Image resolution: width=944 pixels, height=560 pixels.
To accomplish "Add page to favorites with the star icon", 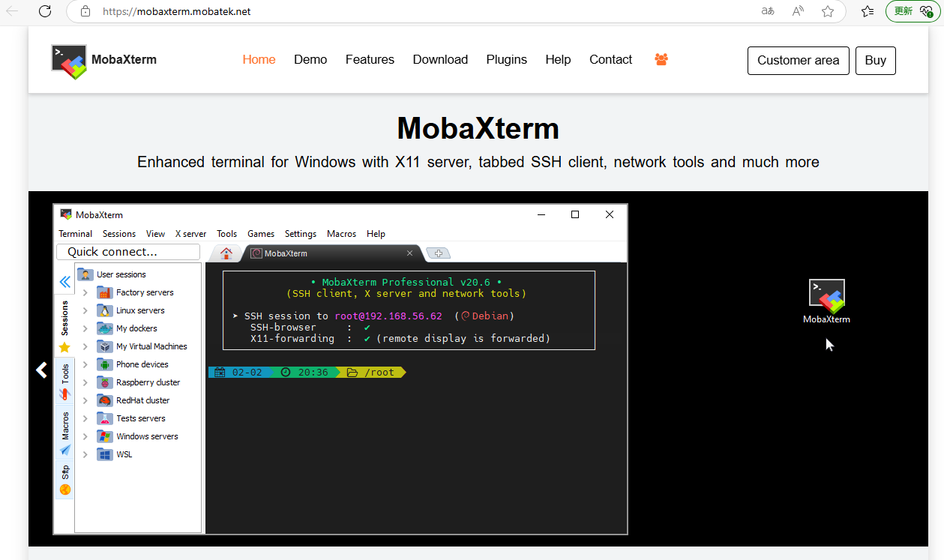I will click(828, 11).
